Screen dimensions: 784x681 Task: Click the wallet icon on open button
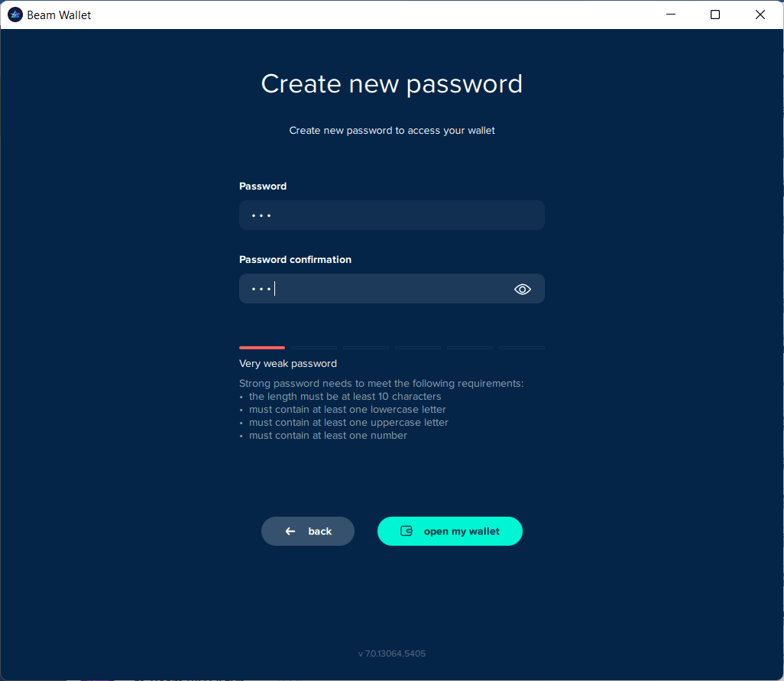coord(407,531)
